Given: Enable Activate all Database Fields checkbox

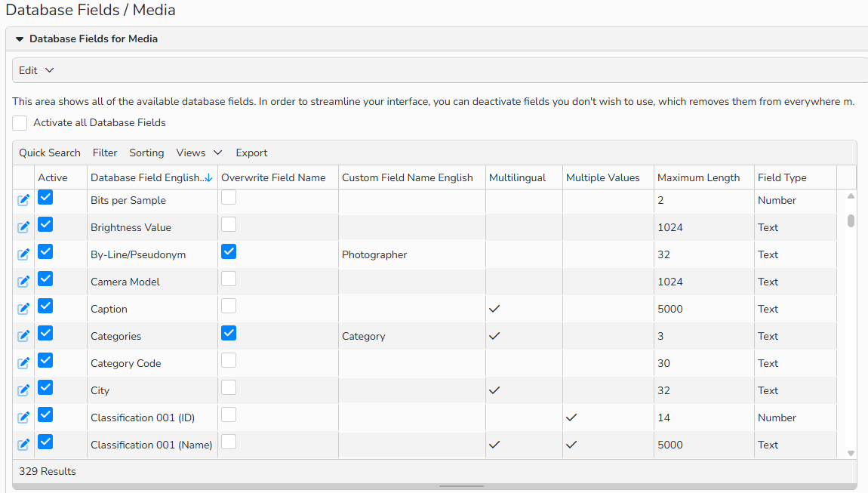Looking at the screenshot, I should (20, 123).
